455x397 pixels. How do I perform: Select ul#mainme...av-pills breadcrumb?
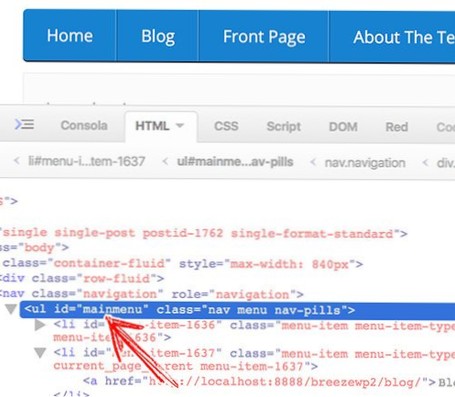click(235, 162)
